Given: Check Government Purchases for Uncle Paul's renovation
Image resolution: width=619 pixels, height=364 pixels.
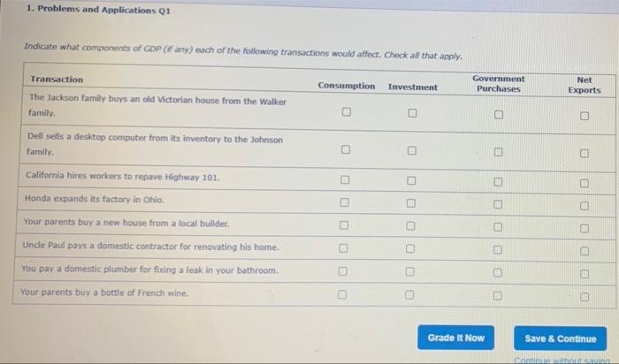Looking at the screenshot, I should pos(498,250).
